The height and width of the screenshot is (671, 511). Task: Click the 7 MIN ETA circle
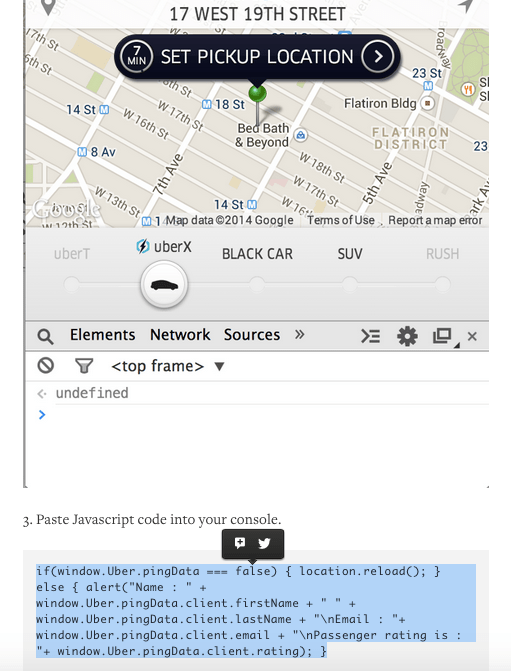[x=136, y=56]
